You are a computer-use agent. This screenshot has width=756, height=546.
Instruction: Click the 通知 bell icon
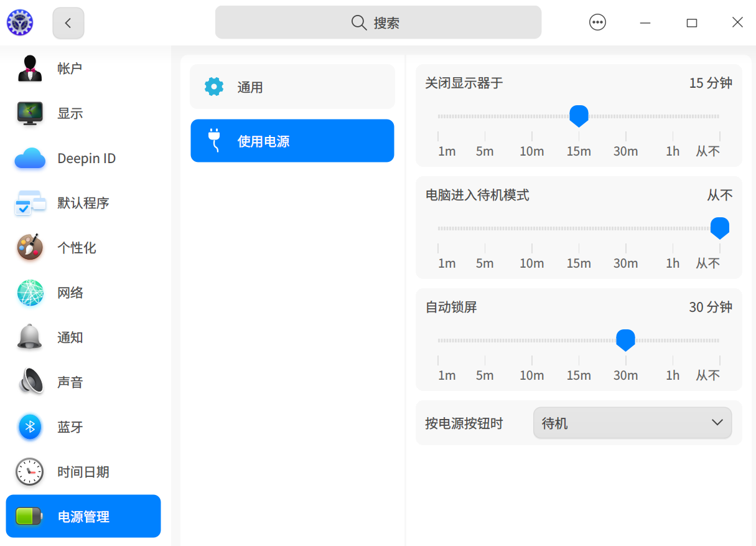pos(30,337)
